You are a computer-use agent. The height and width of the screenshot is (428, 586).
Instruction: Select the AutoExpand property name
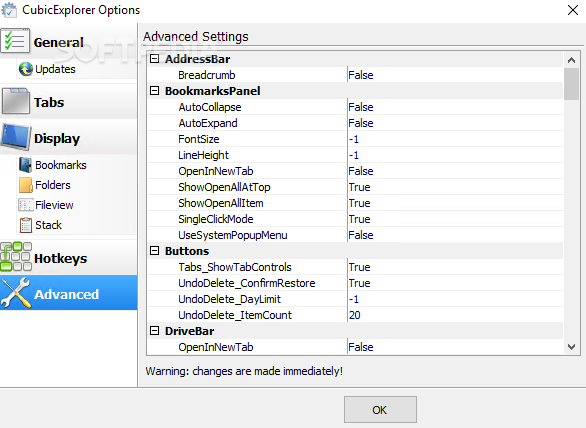(x=208, y=123)
